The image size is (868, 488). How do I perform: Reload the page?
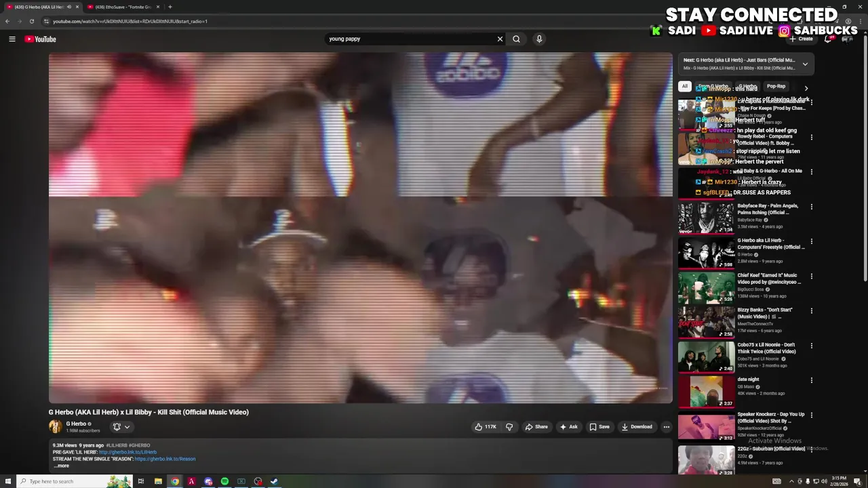coord(31,21)
